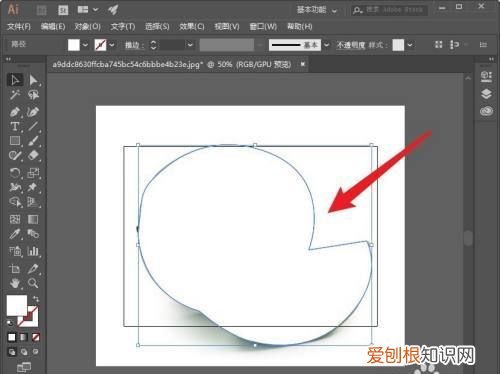Select the Eraser tool
This screenshot has width=500, height=374.
tap(33, 156)
